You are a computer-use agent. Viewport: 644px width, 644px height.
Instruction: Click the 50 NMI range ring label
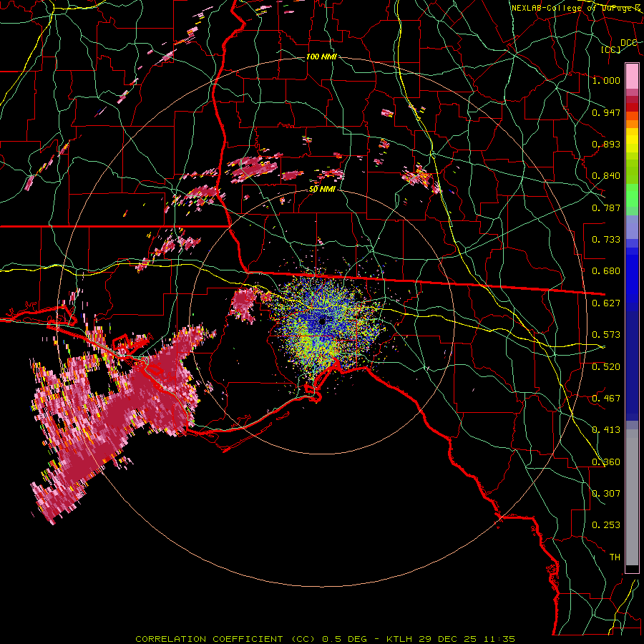323,189
